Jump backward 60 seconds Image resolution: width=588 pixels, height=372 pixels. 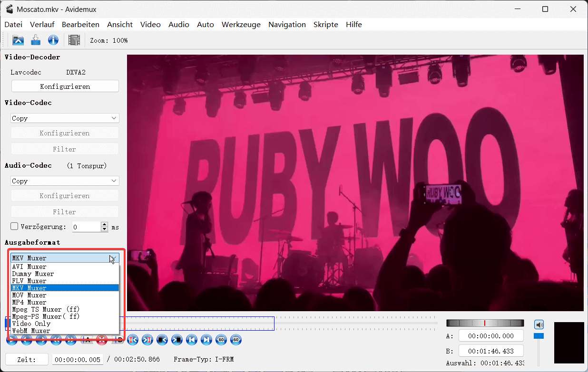tap(221, 340)
